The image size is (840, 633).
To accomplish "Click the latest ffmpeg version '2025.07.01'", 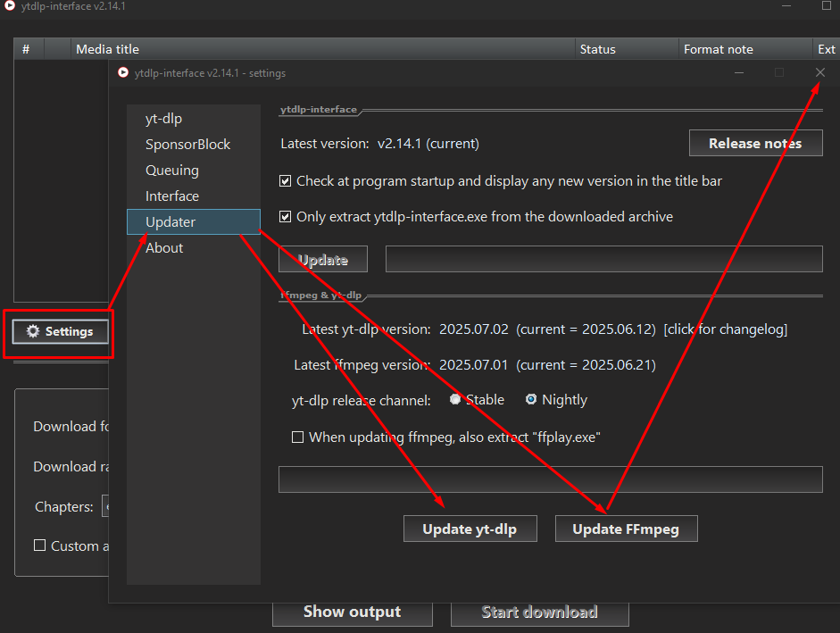I will tap(474, 365).
